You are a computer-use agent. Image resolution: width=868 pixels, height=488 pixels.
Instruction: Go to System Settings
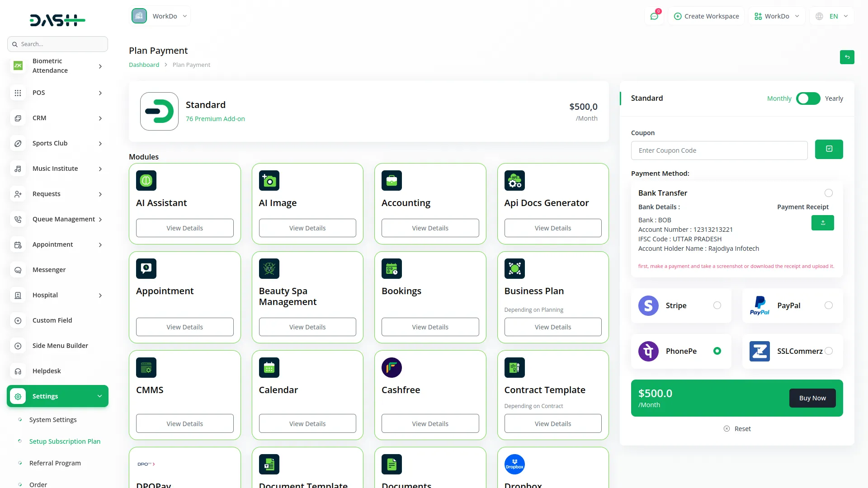52,419
